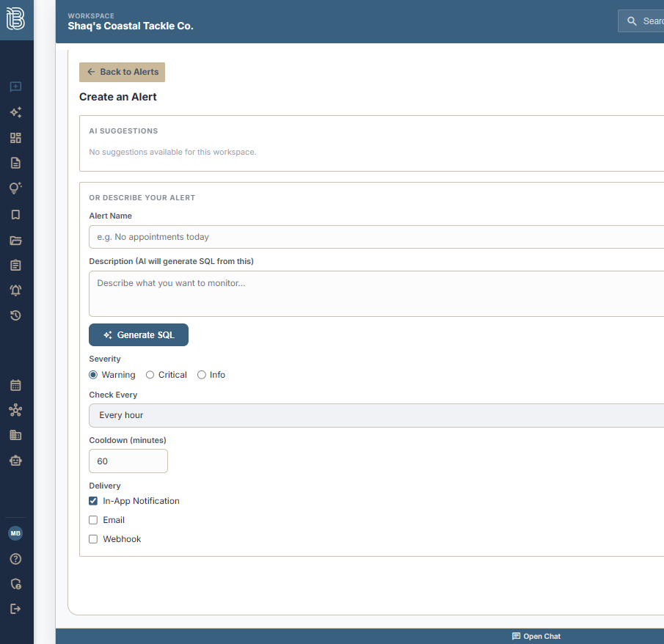Click the search magnifier icon
The height and width of the screenshot is (644, 664).
click(x=632, y=21)
